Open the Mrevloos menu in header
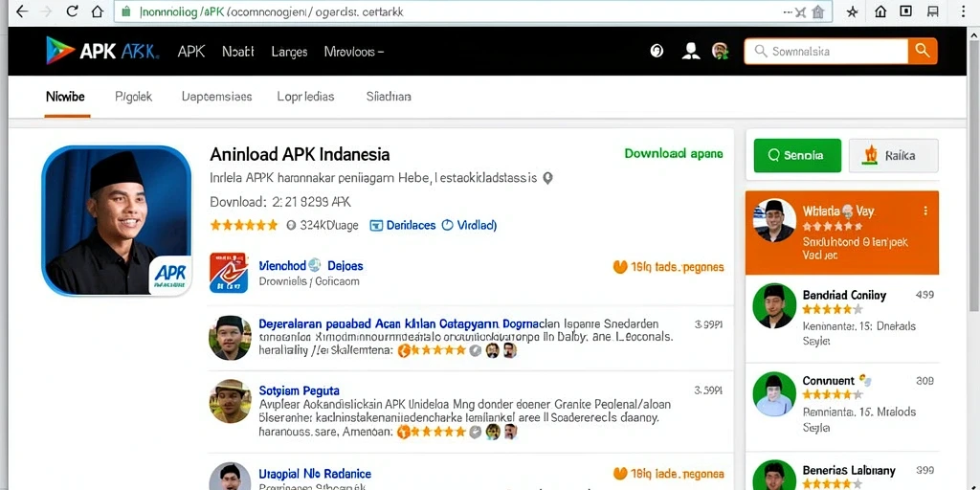 click(354, 52)
